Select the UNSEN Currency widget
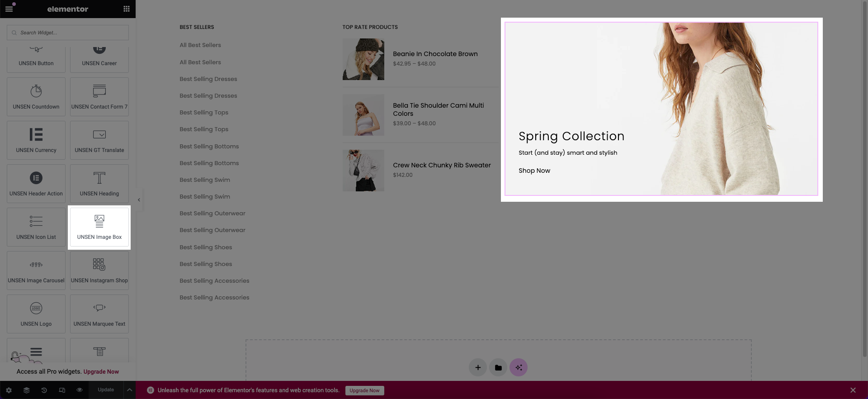Screen dimensions: 868x399 click(36, 140)
